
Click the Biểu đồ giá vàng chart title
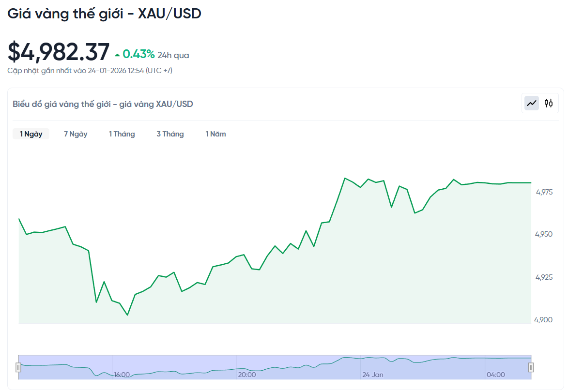pos(103,104)
